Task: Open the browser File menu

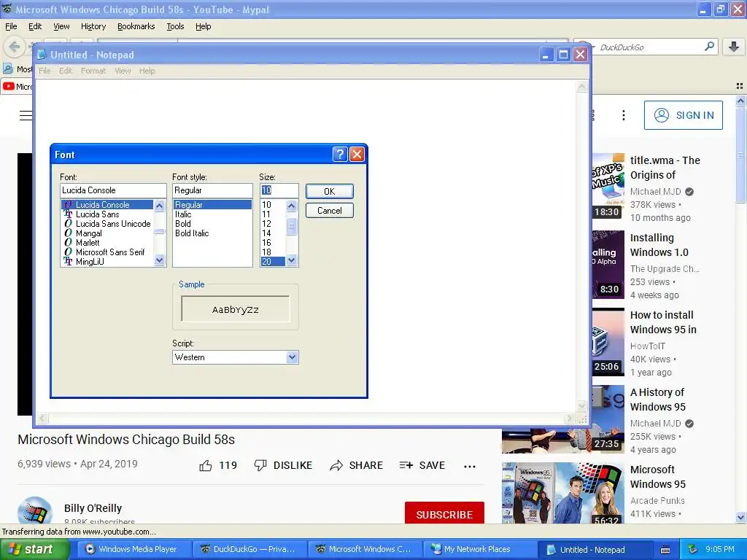Action: pos(11,26)
